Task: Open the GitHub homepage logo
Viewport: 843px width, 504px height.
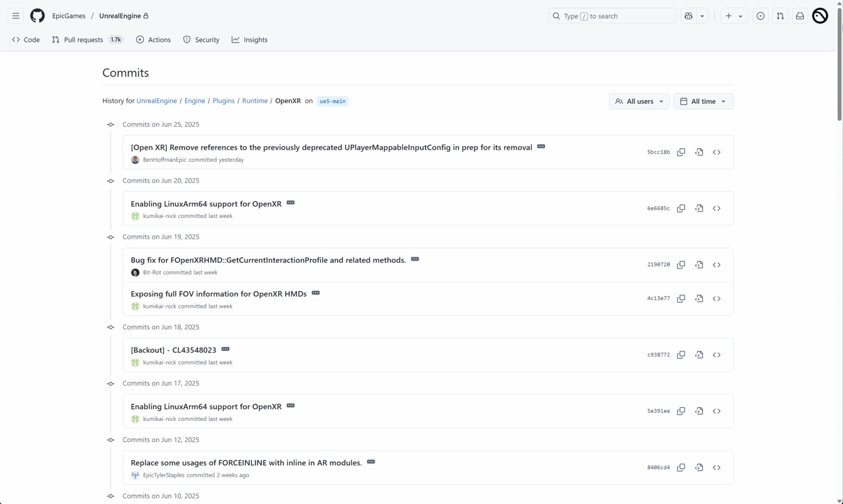Action: coord(37,16)
